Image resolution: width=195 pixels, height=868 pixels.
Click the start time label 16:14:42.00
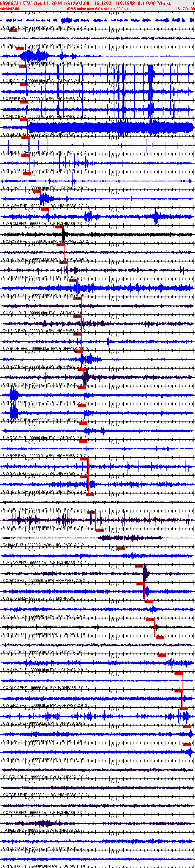click(10, 9)
